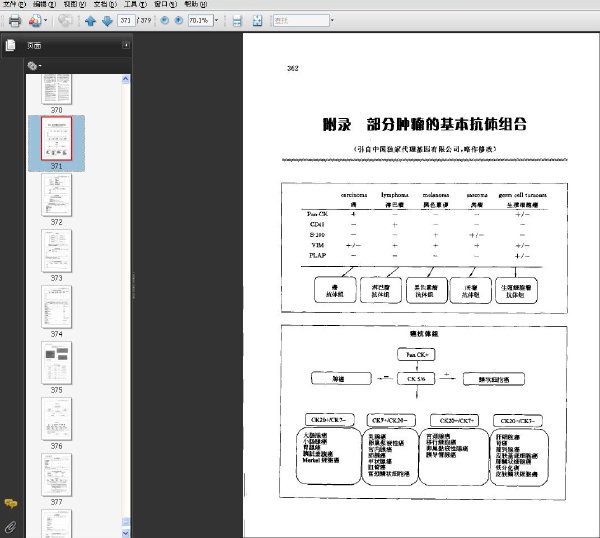
Task: Click the scrolling mode page icon
Action: 237,21
